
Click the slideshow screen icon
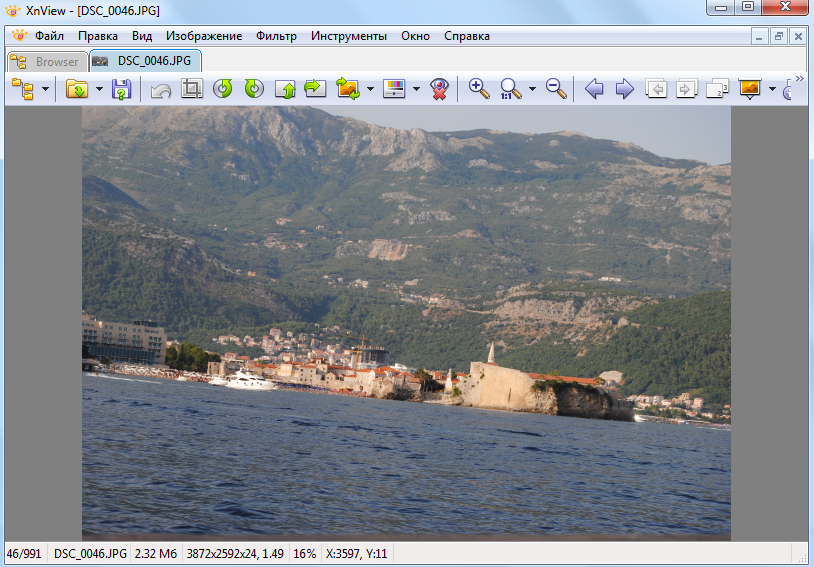pos(750,89)
